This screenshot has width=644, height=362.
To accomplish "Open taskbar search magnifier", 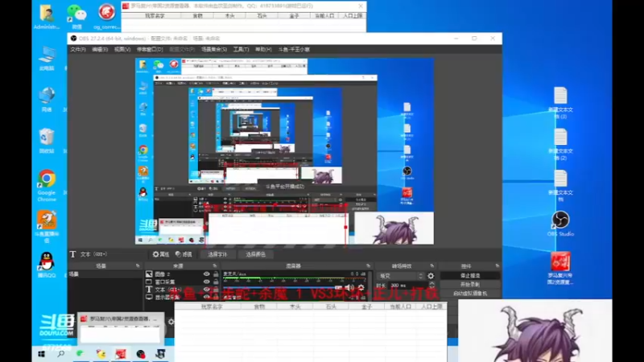I will pyautogui.click(x=61, y=354).
